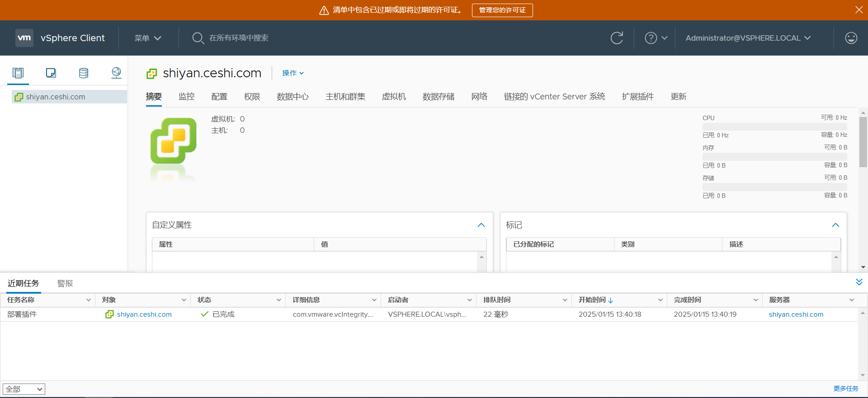Switch to the 权限 tab
This screenshot has height=398, width=868.
tap(252, 97)
